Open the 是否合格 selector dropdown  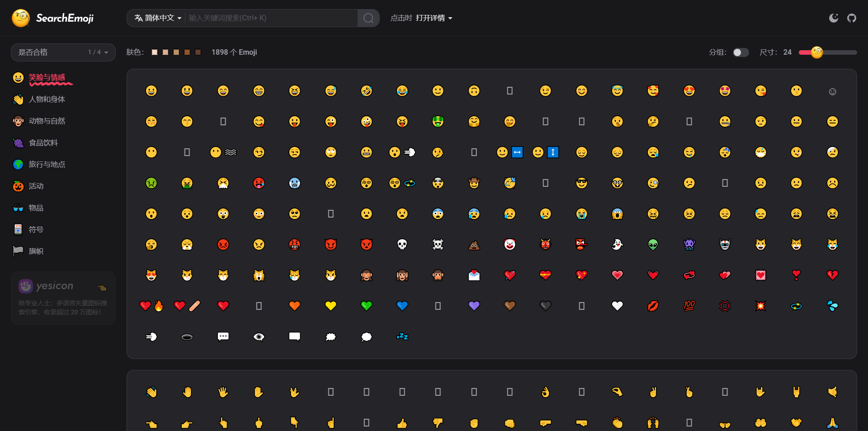point(63,52)
